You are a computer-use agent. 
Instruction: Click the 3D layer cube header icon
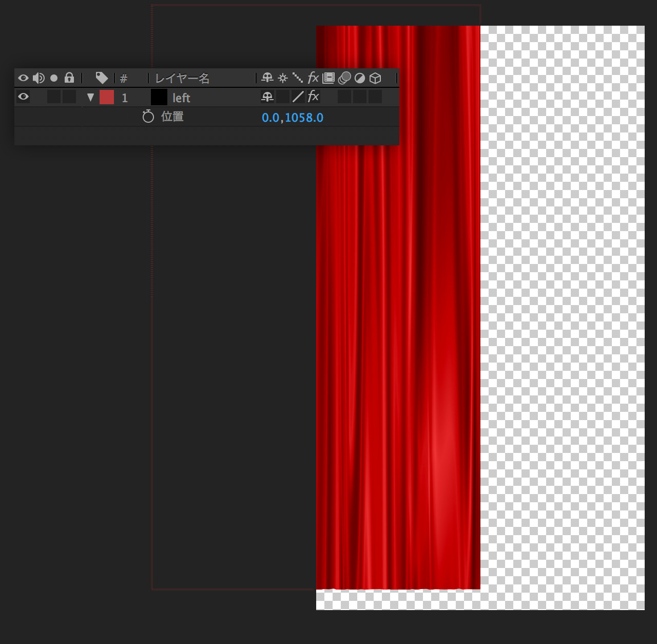point(375,78)
